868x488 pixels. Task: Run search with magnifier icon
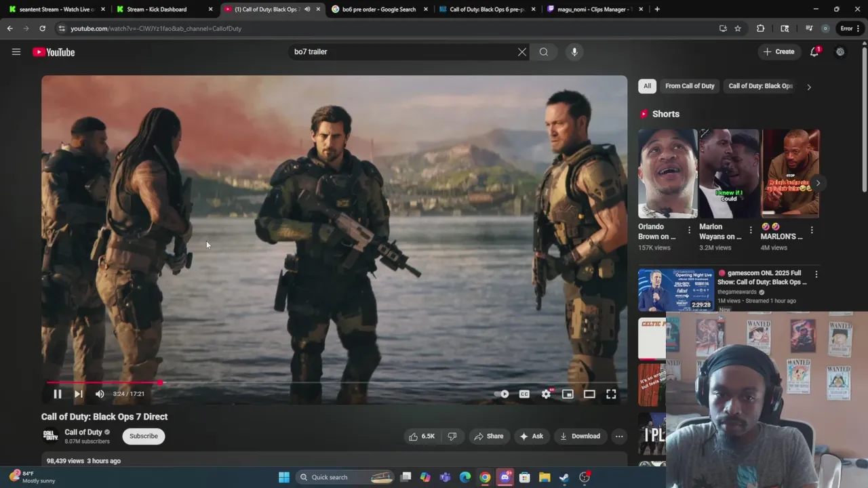pos(544,52)
